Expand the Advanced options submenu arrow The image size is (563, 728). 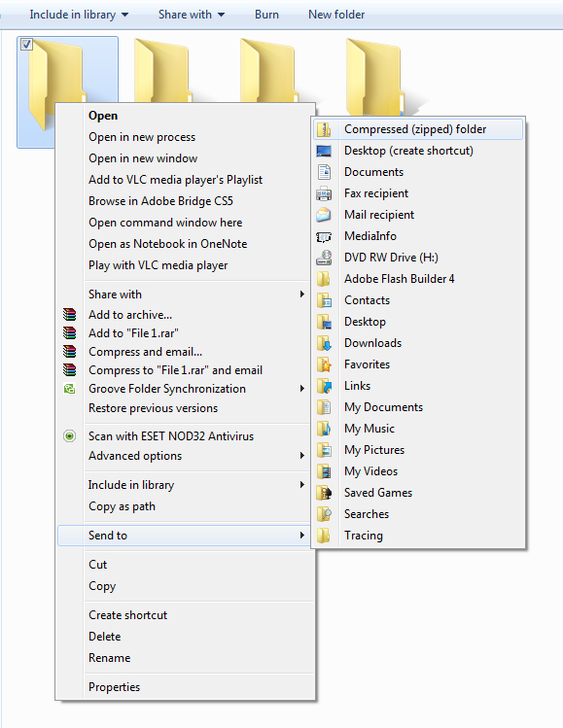coord(302,456)
